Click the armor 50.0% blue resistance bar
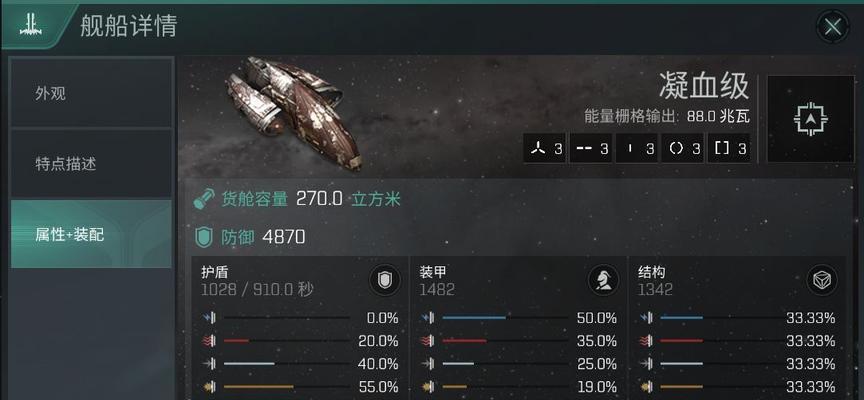The width and height of the screenshot is (864, 400). pos(505,317)
